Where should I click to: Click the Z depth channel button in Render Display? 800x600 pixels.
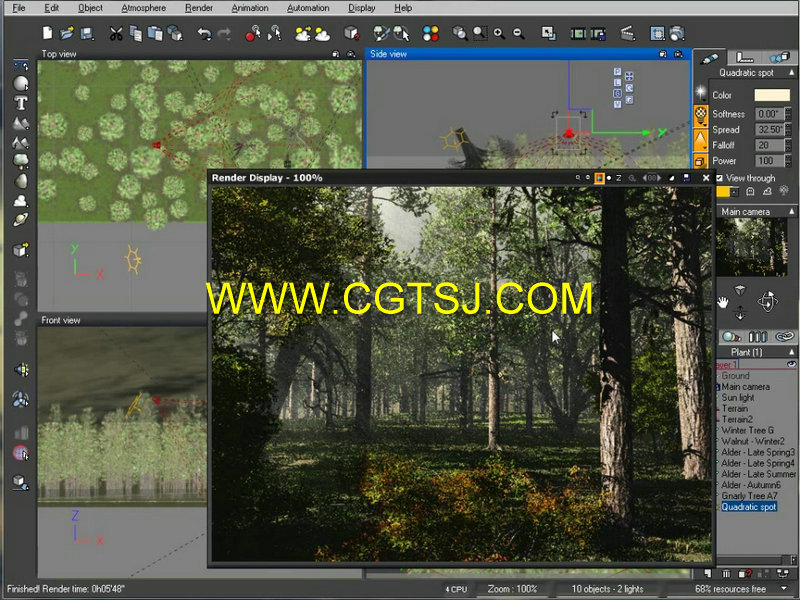(618, 178)
